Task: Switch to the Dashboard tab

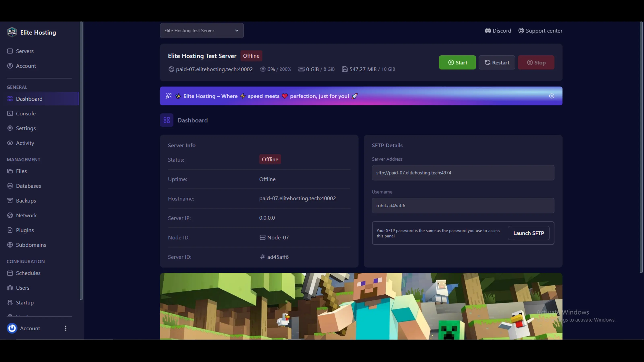Action: click(29, 99)
